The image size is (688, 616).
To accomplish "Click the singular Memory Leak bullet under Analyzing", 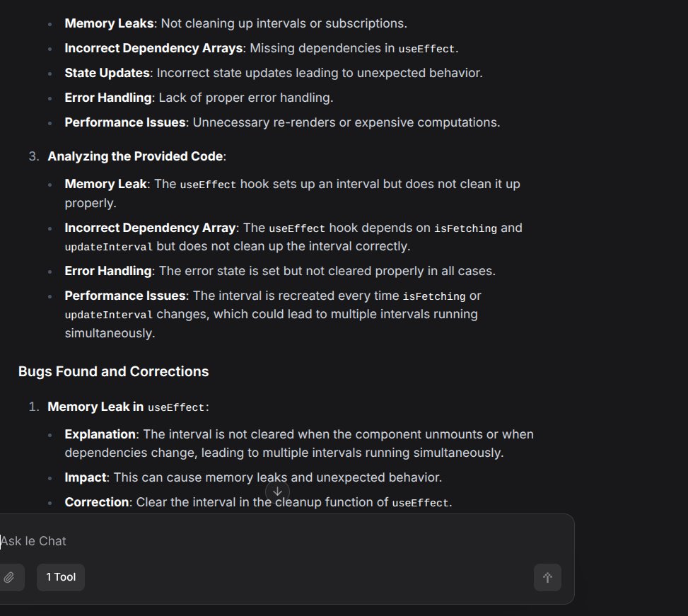I will coord(105,184).
